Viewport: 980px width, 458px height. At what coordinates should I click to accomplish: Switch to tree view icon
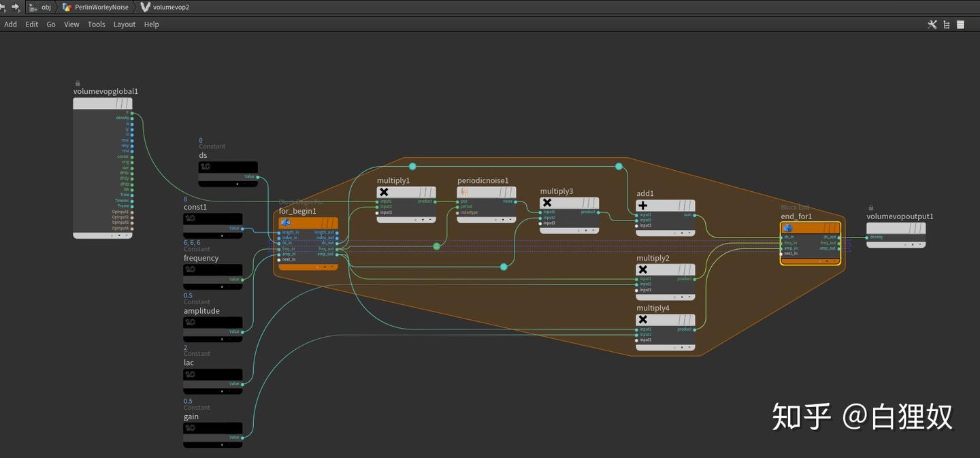pyautogui.click(x=947, y=24)
